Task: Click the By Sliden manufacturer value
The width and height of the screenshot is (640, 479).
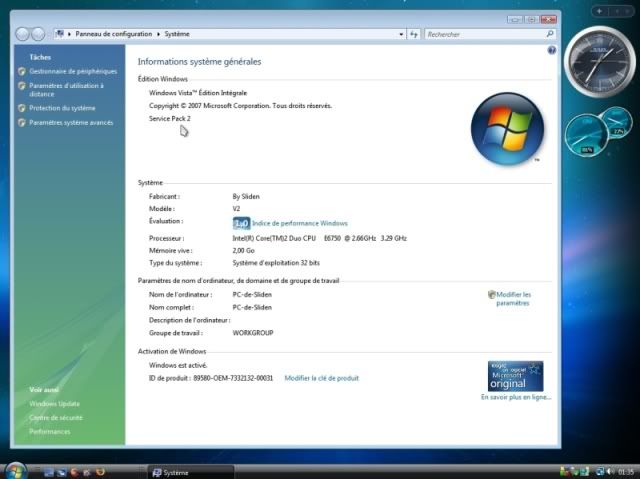Action: coord(246,196)
